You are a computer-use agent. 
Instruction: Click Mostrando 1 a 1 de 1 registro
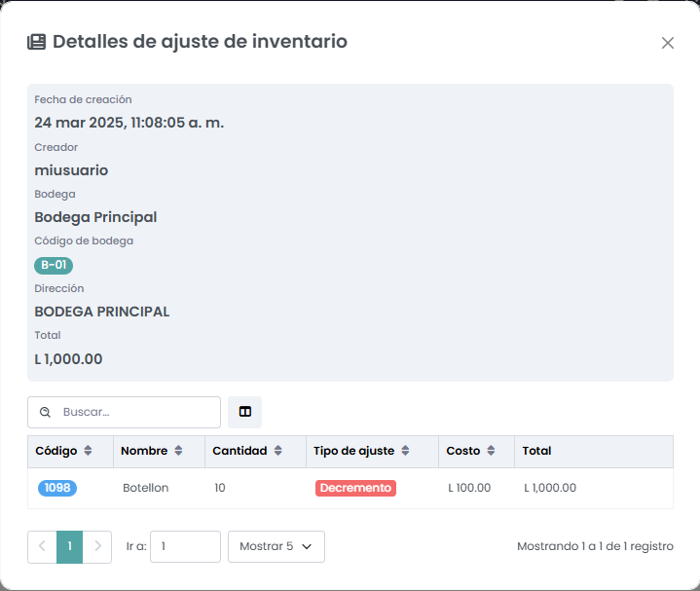pos(595,546)
